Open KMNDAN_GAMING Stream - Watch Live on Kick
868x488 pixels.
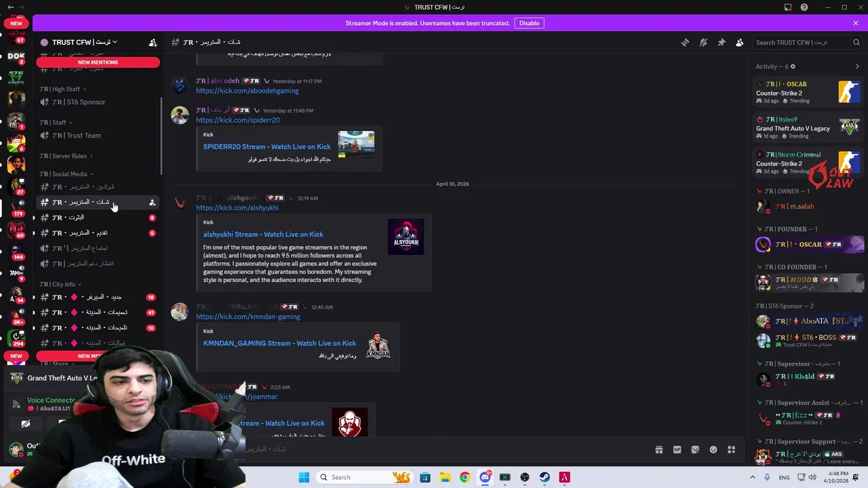pyautogui.click(x=279, y=343)
